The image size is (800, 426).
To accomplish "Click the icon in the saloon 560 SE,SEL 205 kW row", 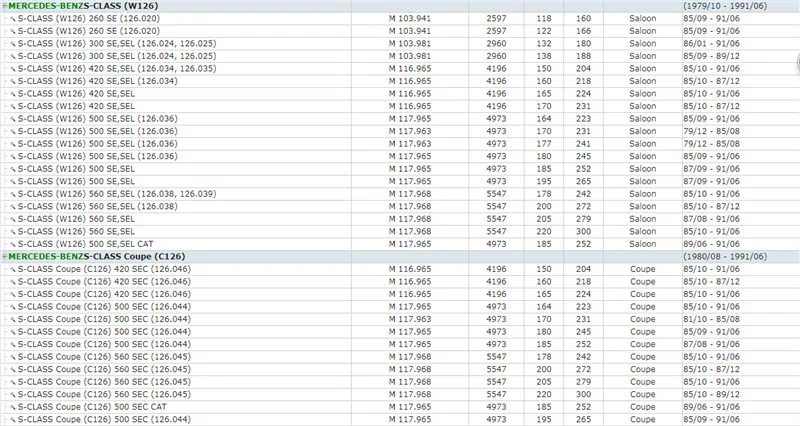I will coord(13,219).
